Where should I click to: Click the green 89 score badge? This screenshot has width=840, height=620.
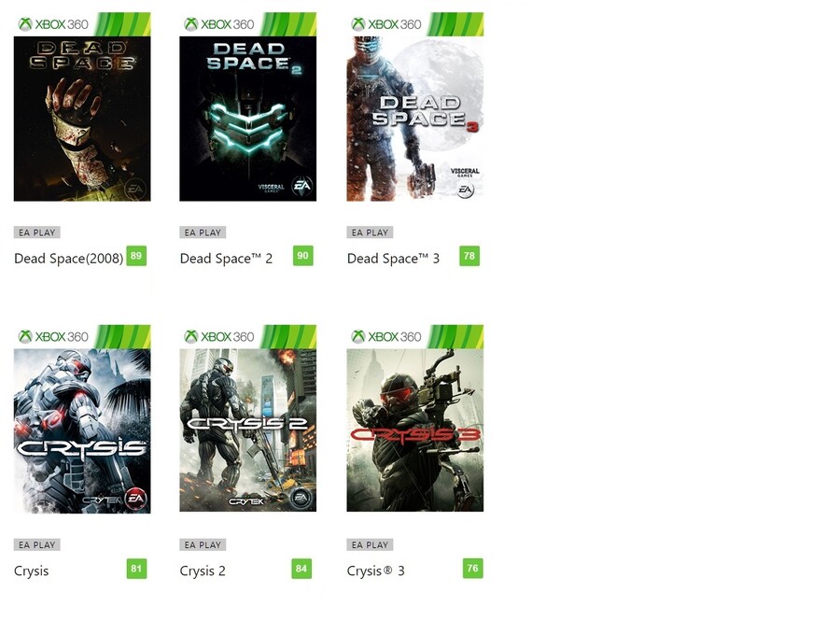pos(136,256)
